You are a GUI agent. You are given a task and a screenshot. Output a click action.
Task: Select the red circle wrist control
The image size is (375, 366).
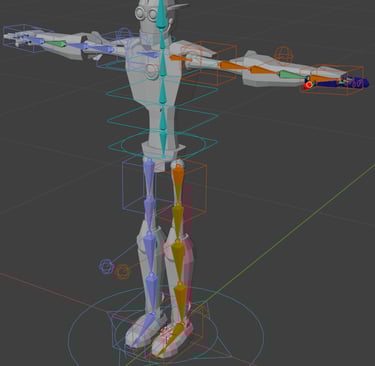(x=309, y=85)
